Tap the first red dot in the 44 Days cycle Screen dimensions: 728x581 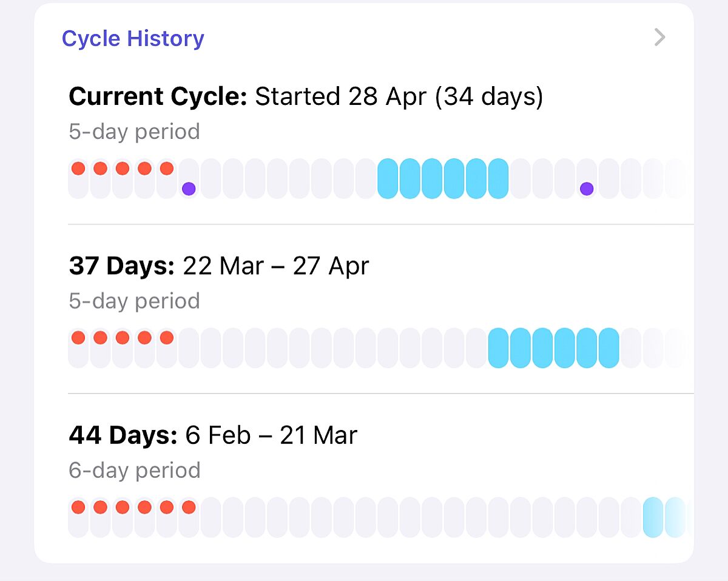coord(78,507)
